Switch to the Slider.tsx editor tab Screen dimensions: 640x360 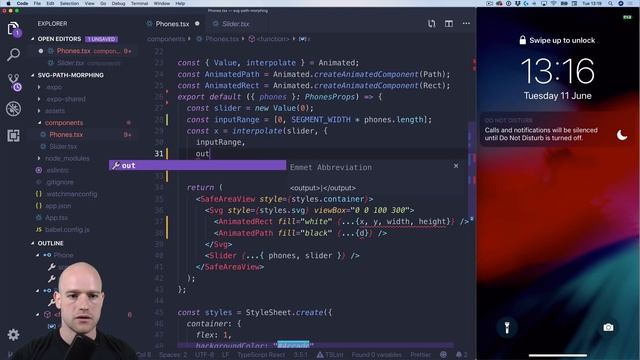point(231,24)
